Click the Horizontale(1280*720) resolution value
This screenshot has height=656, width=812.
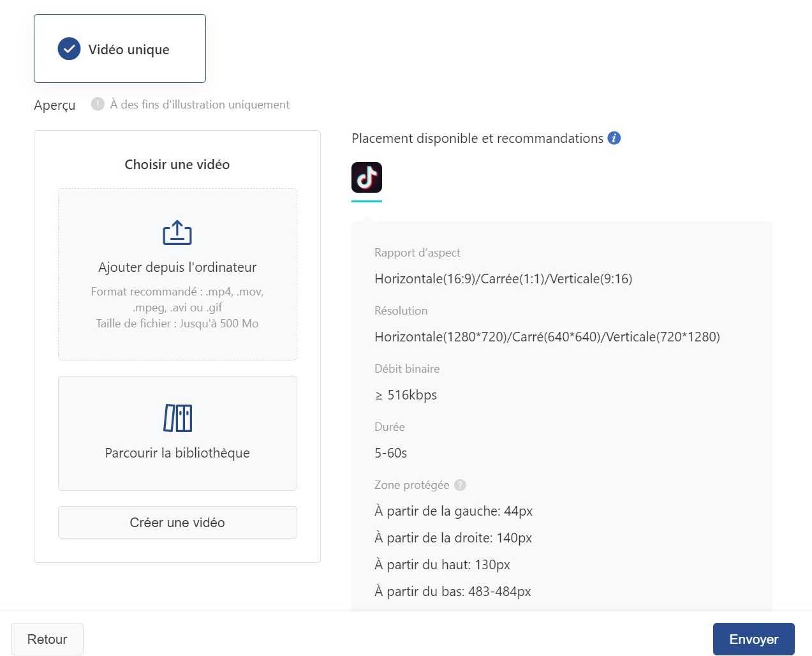click(547, 337)
